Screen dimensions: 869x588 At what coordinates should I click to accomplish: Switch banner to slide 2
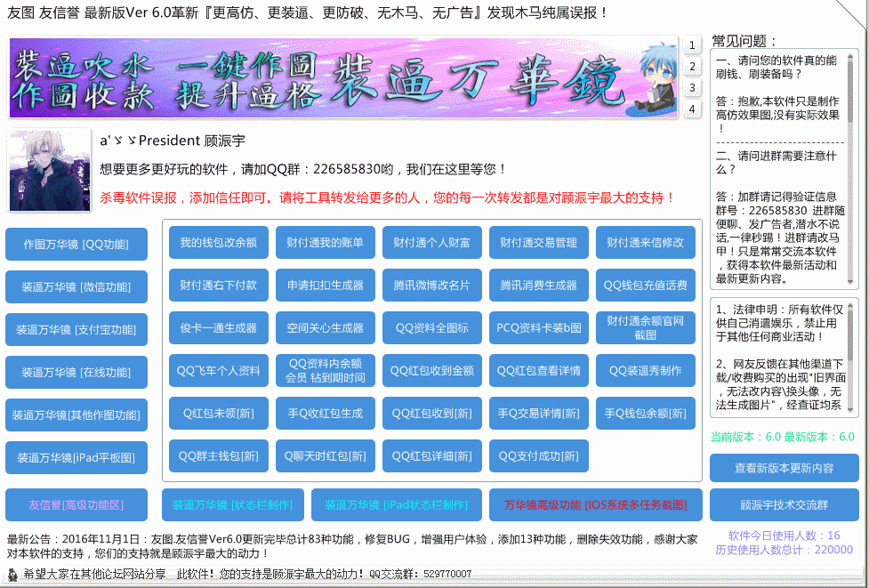click(692, 67)
